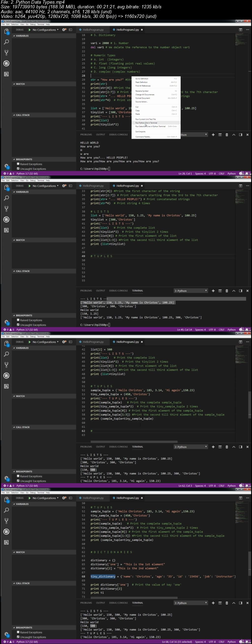This screenshot has width=252, height=644.
Task: Collapse WATCH section in Ln 49 frame
Action: point(44,240)
